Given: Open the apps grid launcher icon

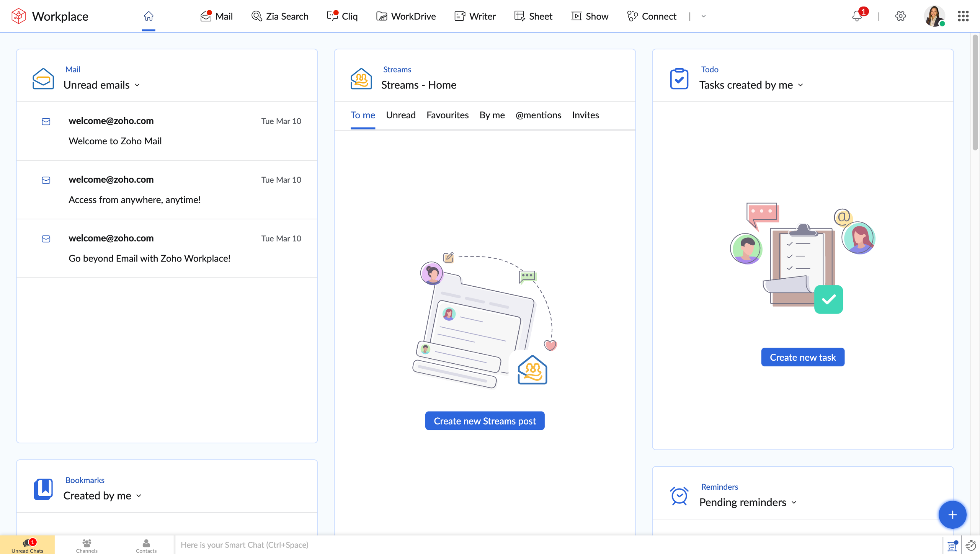Looking at the screenshot, I should (x=963, y=16).
